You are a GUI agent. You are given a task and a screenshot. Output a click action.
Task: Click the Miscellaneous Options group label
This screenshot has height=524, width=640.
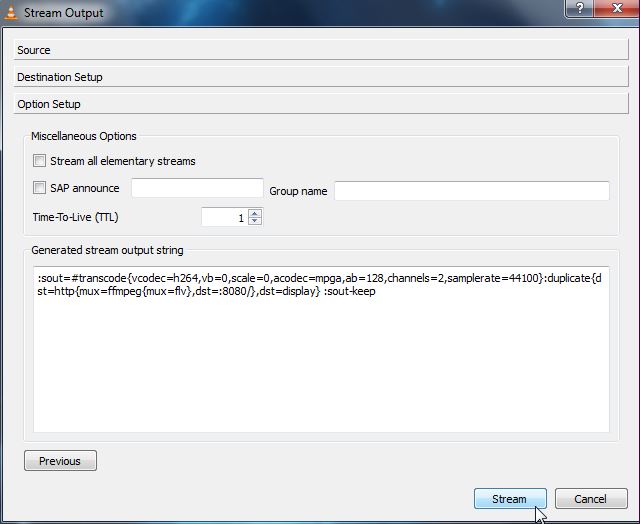(x=84, y=136)
